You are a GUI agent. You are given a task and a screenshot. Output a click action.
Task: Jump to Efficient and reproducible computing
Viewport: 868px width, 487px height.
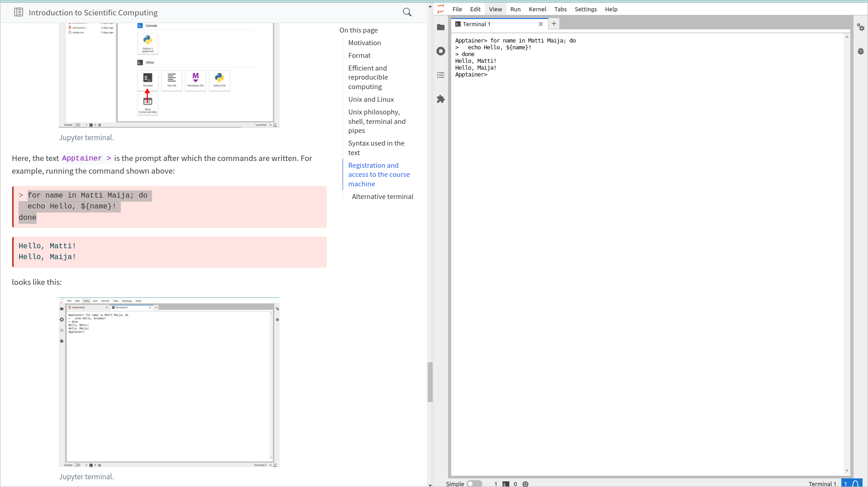tap(368, 77)
